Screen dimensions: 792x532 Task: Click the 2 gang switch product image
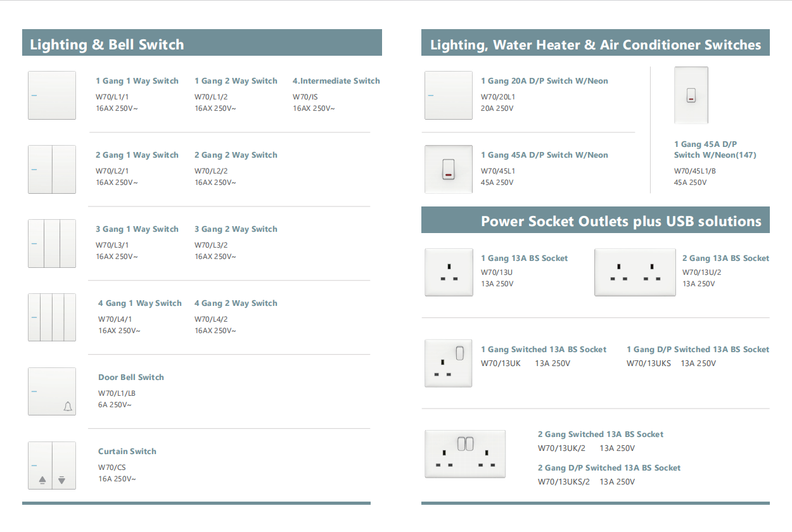[52, 169]
